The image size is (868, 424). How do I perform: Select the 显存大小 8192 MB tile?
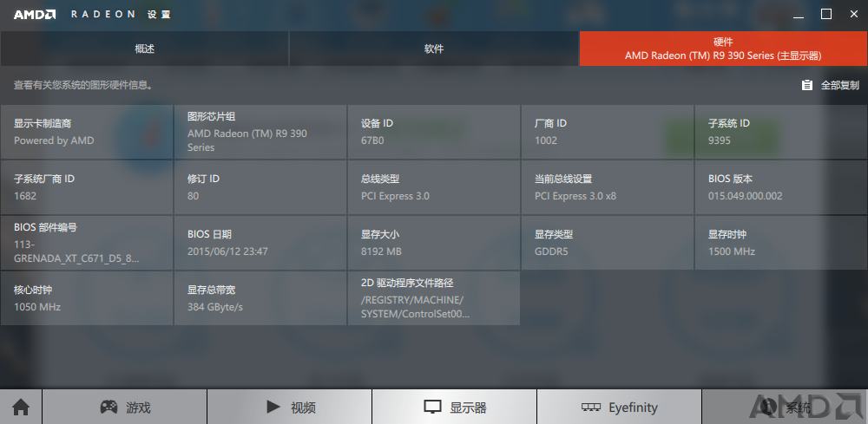(434, 242)
